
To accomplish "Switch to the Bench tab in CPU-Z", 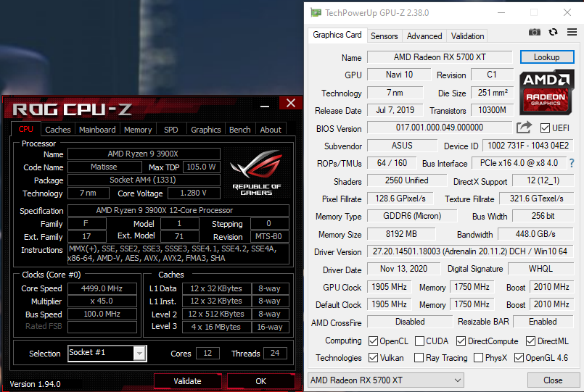I will tap(240, 130).
